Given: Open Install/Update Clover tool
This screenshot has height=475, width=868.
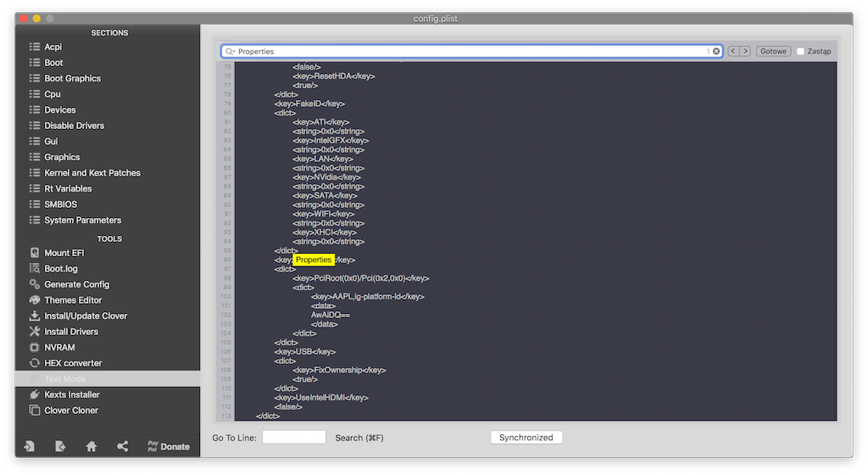Looking at the screenshot, I should point(85,316).
